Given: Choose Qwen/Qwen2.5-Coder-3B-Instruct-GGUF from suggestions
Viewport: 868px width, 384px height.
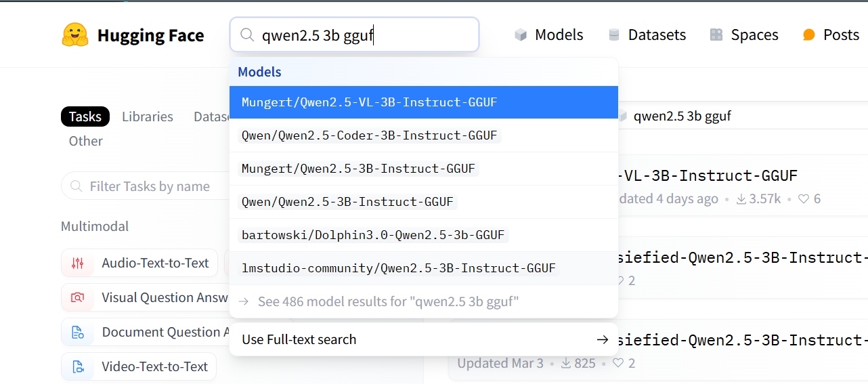Looking at the screenshot, I should (370, 135).
